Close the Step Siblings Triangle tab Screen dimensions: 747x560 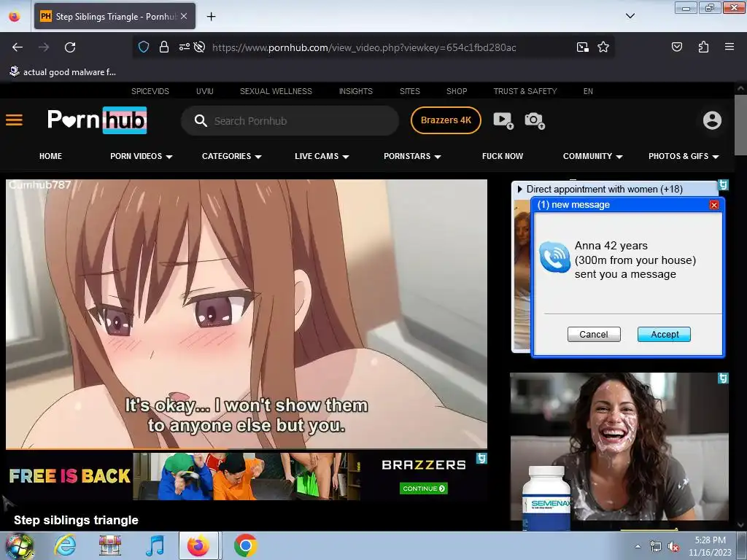click(x=184, y=16)
